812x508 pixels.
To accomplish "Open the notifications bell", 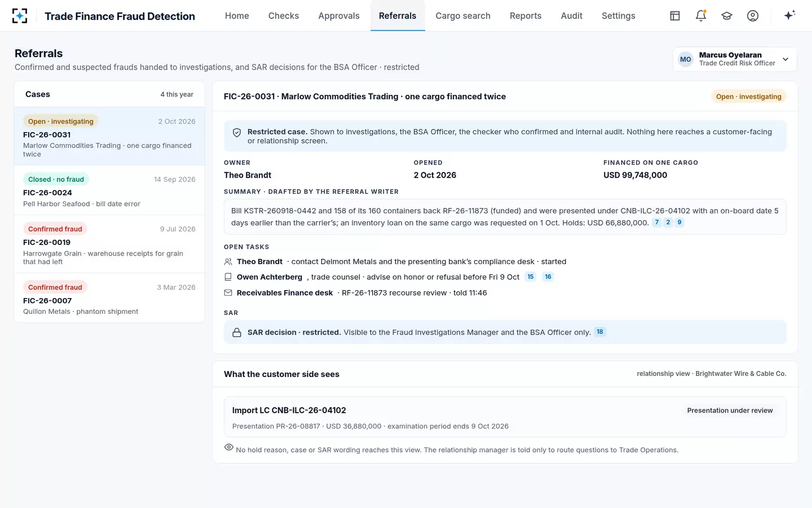I will click(x=701, y=16).
